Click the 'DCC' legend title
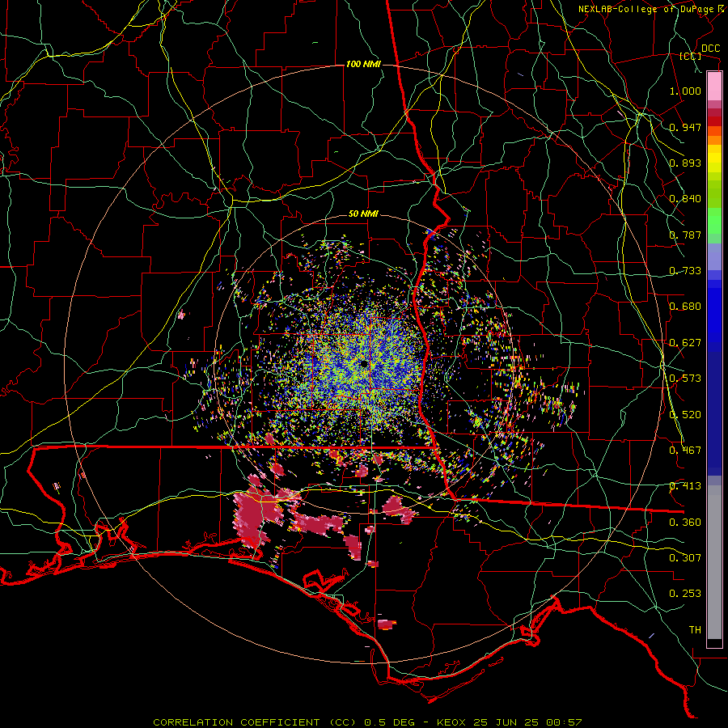728x728 pixels. tap(710, 49)
